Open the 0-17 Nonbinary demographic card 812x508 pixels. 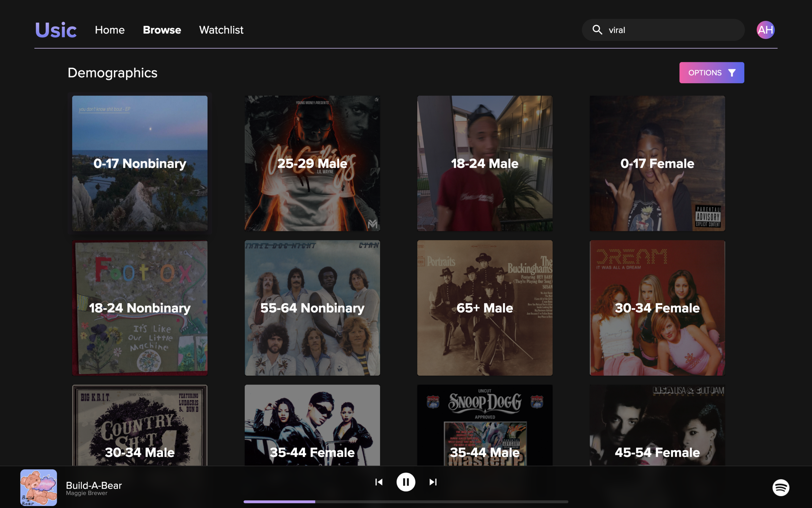click(140, 163)
